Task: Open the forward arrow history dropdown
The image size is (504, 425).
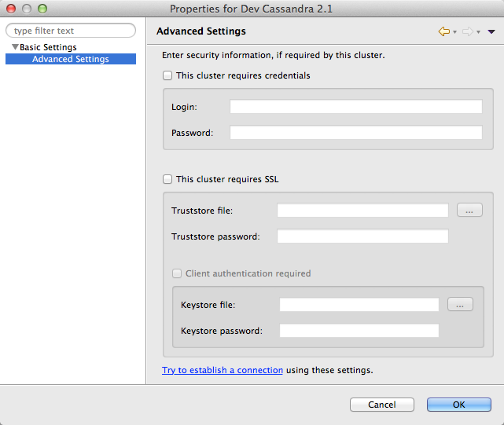Action: point(479,31)
